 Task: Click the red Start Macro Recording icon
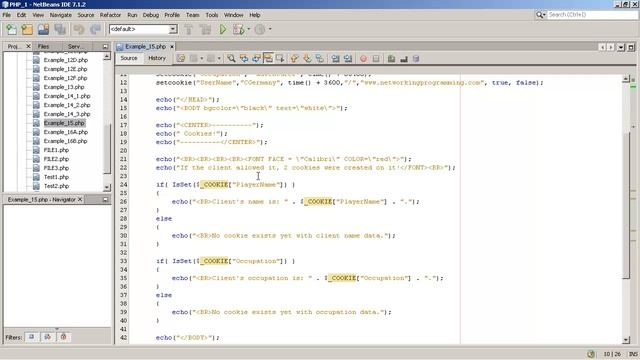[363, 59]
